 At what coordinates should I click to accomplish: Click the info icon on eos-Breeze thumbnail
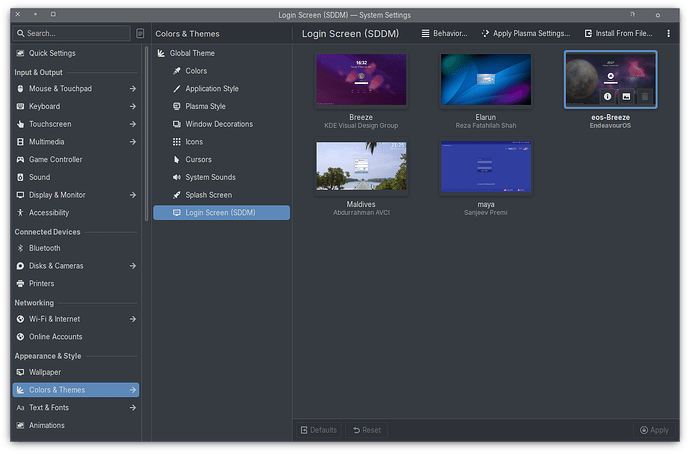click(x=607, y=97)
